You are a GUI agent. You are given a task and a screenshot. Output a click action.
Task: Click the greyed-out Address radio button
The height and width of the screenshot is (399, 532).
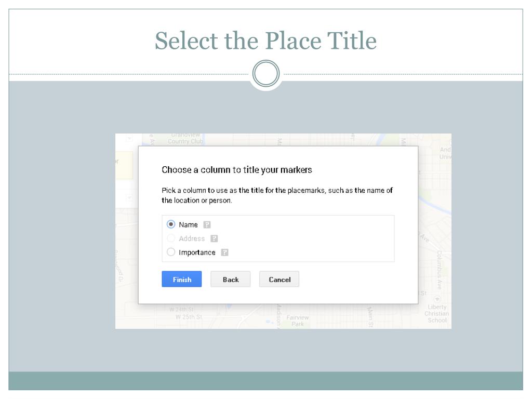[171, 239]
